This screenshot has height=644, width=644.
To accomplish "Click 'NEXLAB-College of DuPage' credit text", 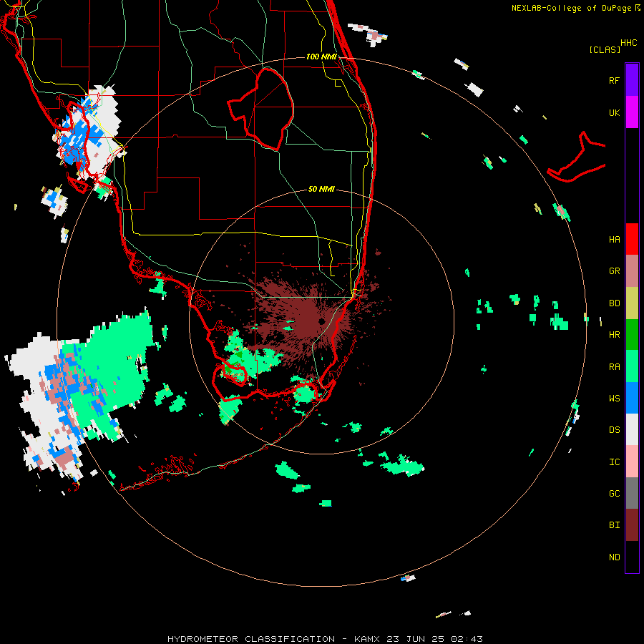I will (571, 8).
